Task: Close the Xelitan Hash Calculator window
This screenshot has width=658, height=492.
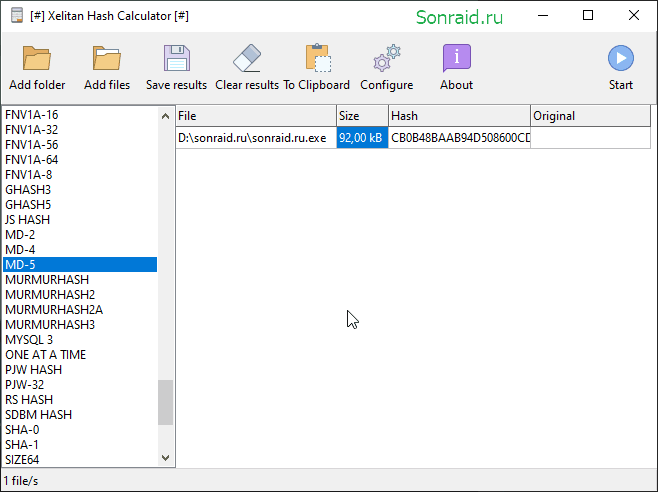Action: [634, 16]
